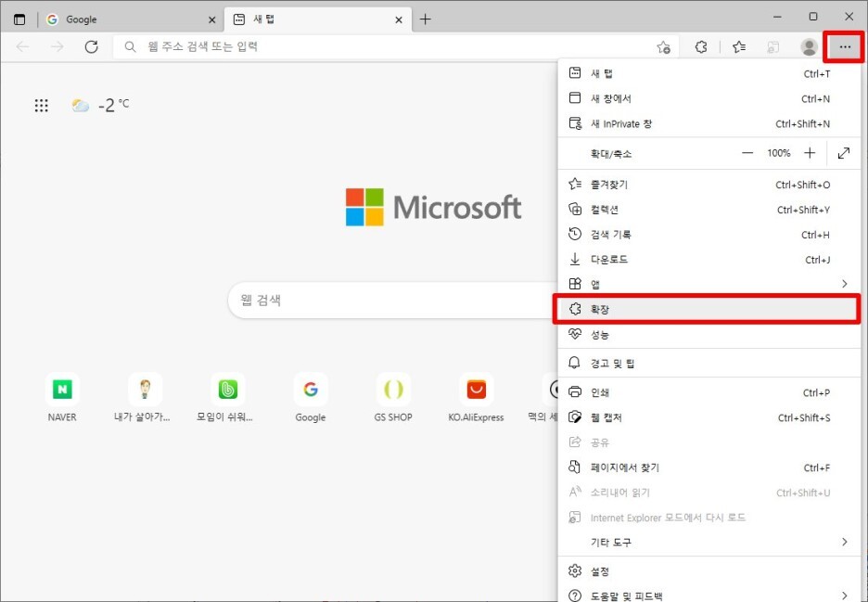Image resolution: width=868 pixels, height=602 pixels.
Task: Open a new tab with plus button
Action: click(425, 19)
